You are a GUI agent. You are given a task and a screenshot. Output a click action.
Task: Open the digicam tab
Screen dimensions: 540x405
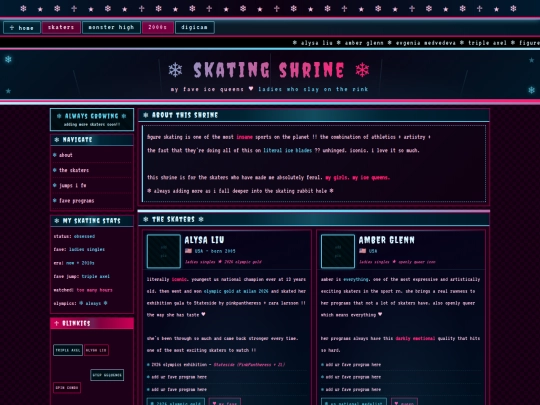point(195,27)
